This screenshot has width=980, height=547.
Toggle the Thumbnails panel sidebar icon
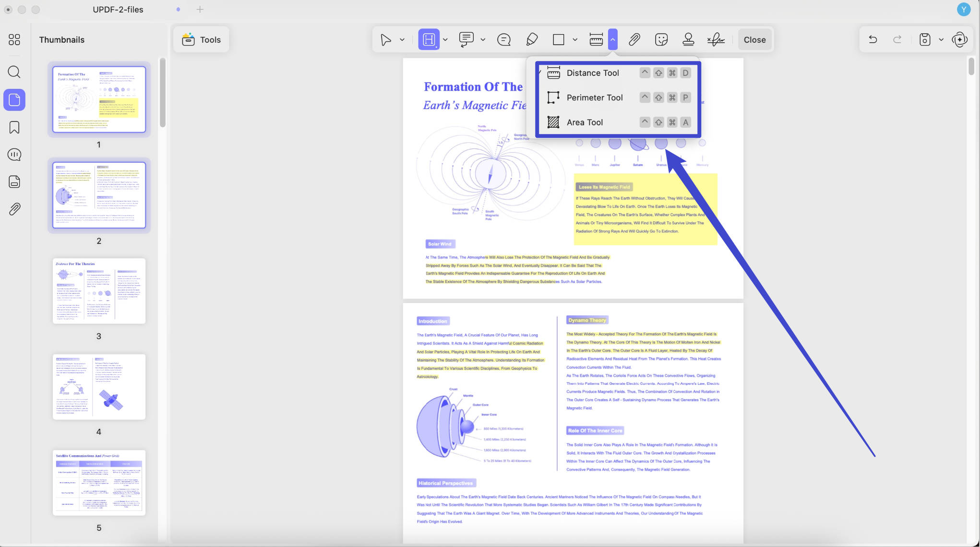coord(14,100)
